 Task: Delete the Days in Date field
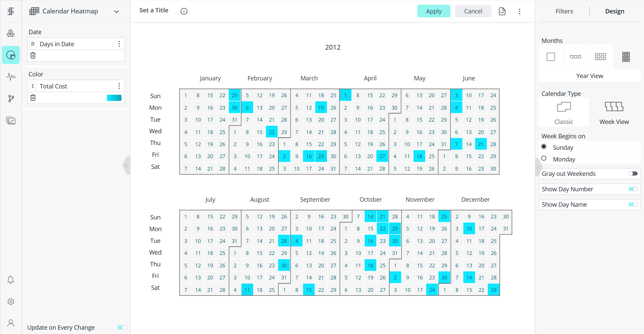tap(33, 56)
